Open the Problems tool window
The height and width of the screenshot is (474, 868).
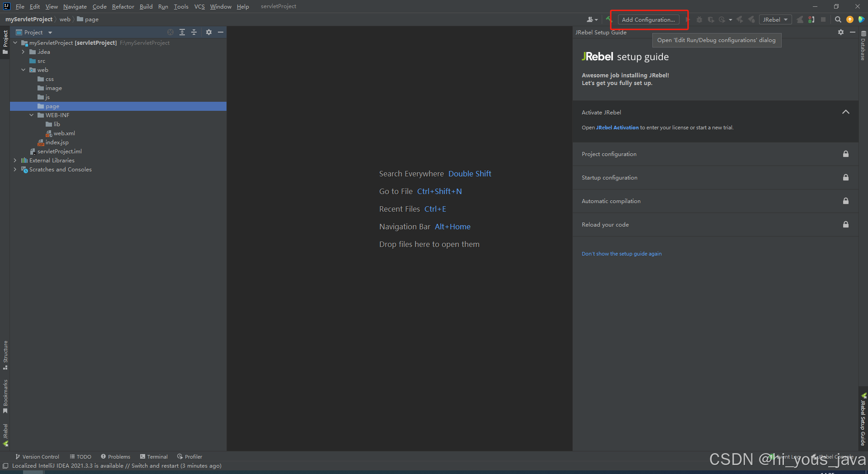(116, 457)
